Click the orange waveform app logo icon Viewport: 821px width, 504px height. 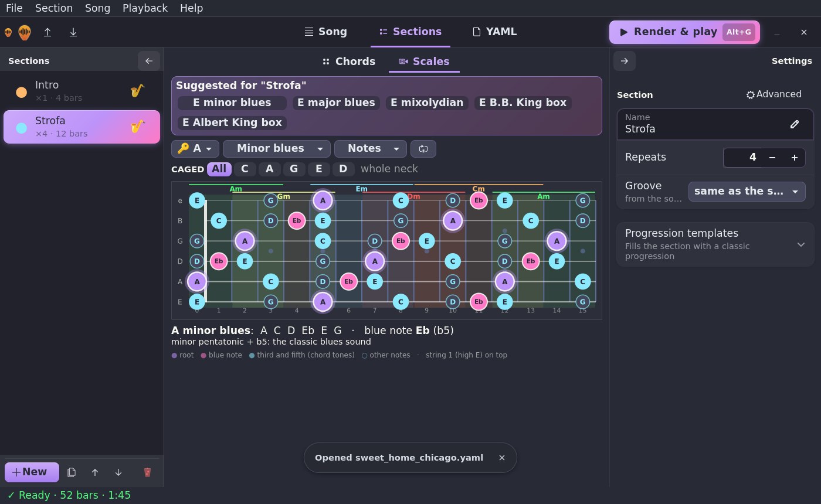(24, 32)
